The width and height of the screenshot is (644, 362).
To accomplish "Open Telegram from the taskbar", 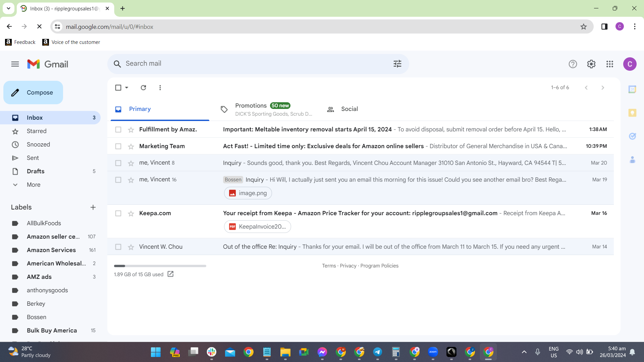I will pos(378,352).
